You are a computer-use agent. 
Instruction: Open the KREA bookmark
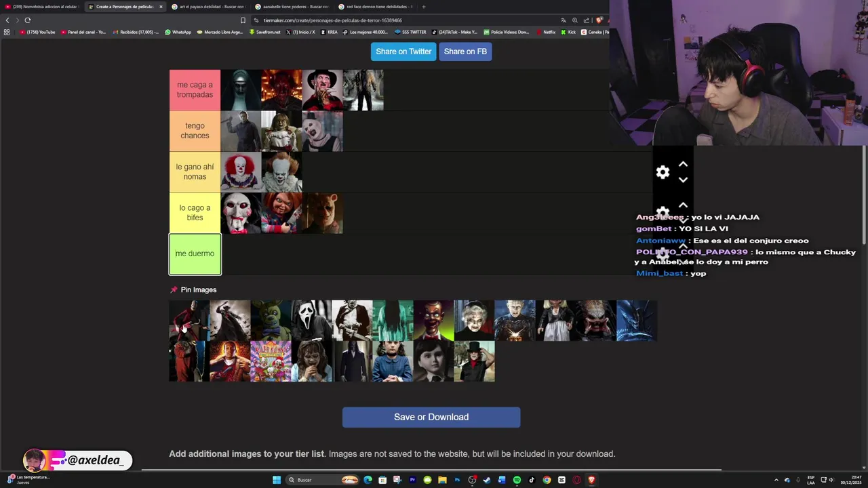pos(330,32)
